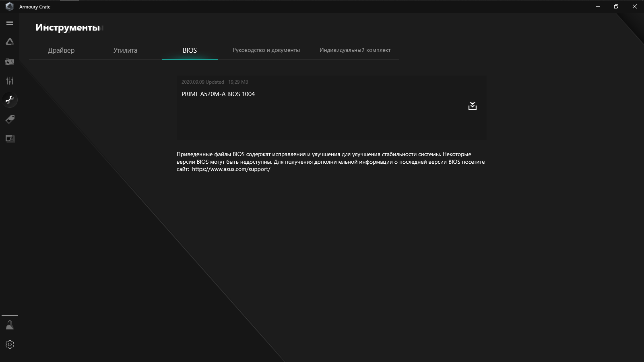Open the featured deals tag icon
Image resolution: width=644 pixels, height=362 pixels.
coord(10,119)
